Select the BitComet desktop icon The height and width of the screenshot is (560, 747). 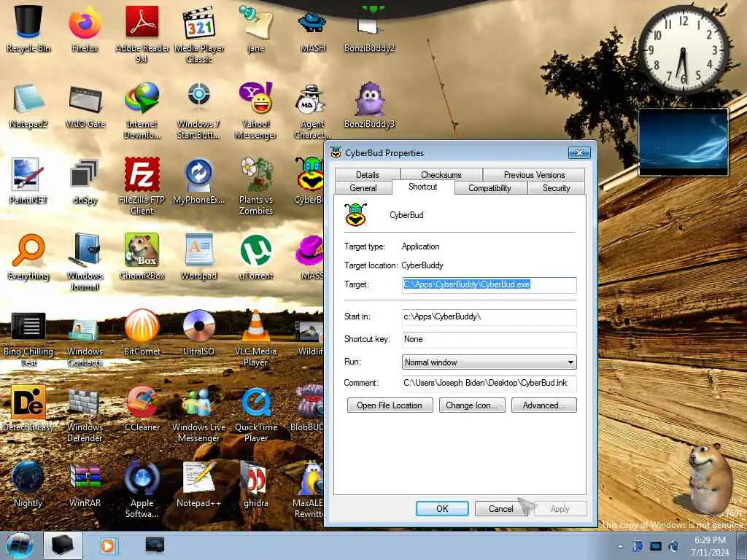coord(142,332)
